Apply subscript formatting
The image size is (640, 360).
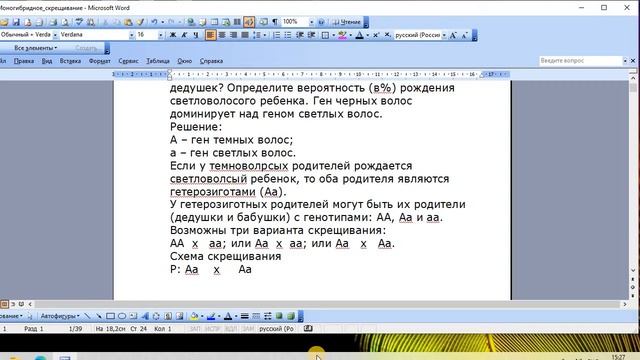[x=387, y=35]
